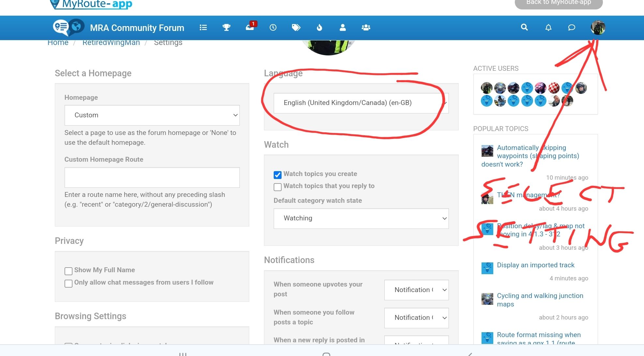Open topic Position delay/lag & map not moving

[x=541, y=230]
